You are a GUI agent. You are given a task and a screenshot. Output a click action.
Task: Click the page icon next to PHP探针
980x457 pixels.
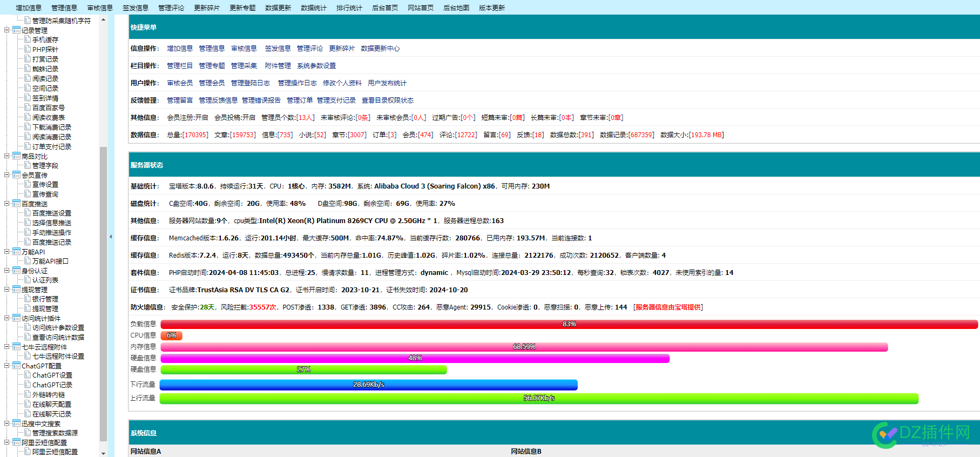[28, 49]
